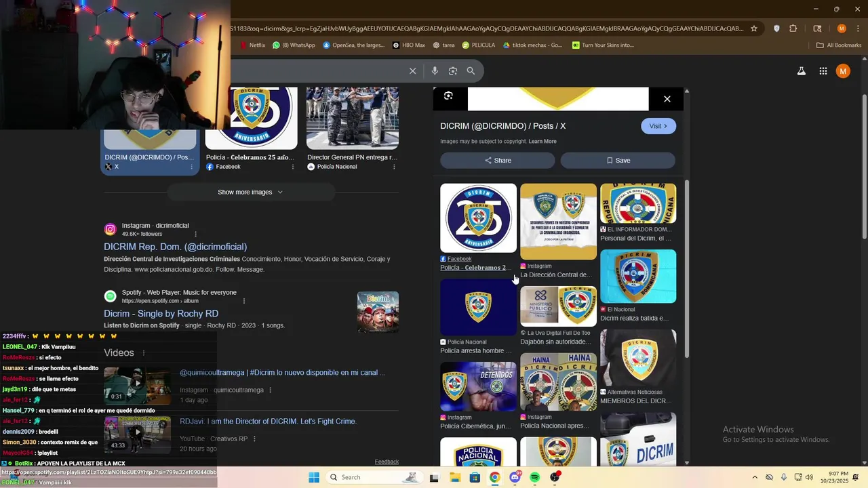Open the All Bookmarks folder
This screenshot has width=868, height=488.
coord(839,45)
